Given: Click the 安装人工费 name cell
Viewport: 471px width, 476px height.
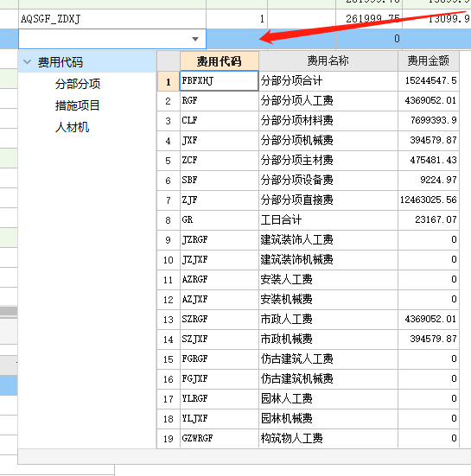Looking at the screenshot, I should click(x=328, y=280).
